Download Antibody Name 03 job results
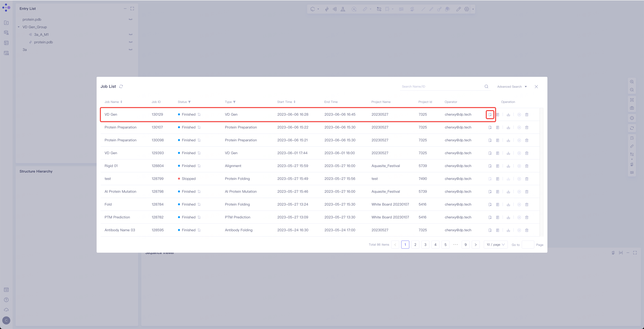 (508, 230)
